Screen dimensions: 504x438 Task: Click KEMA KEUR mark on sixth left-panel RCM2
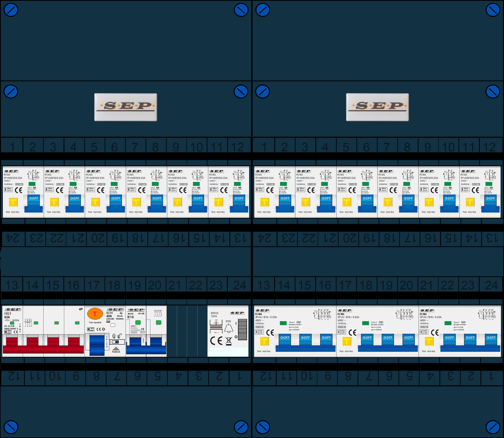214,189
